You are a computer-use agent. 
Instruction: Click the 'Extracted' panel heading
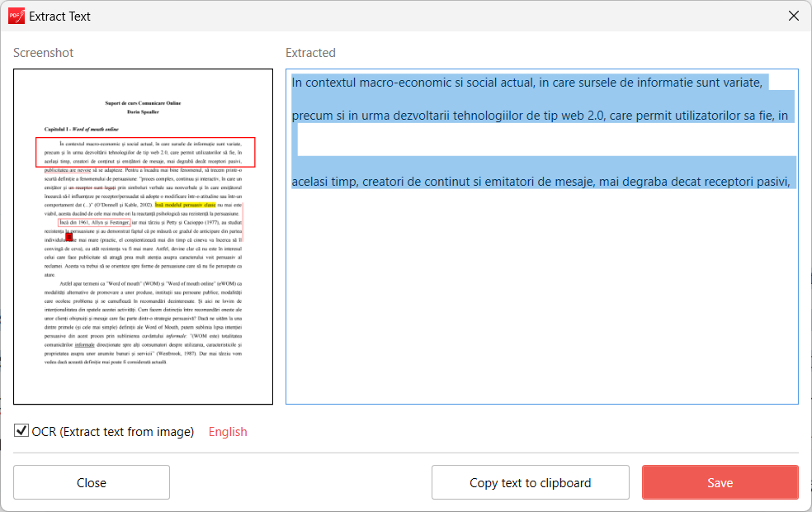pos(310,52)
